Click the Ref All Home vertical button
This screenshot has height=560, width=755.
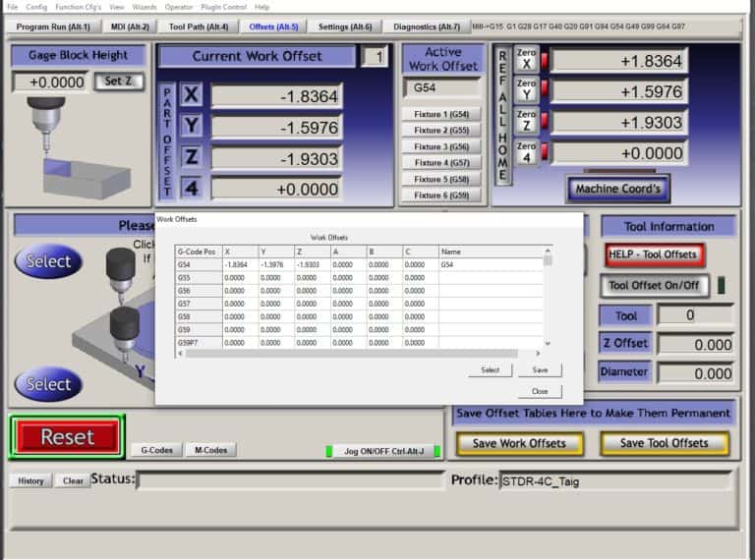(502, 116)
